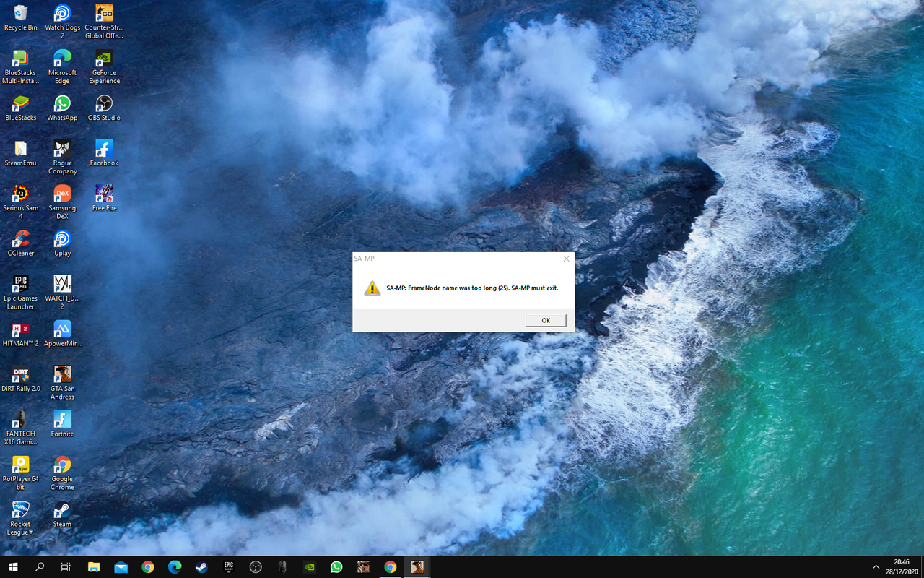
Task: Select the Google Chrome desktop shortcut
Action: click(62, 473)
